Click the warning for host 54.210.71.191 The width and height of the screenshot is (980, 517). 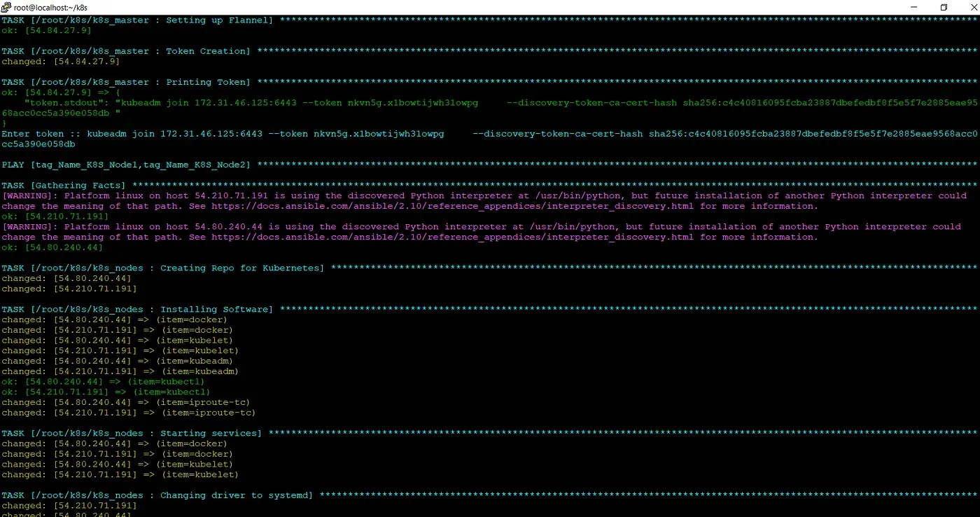tap(484, 201)
